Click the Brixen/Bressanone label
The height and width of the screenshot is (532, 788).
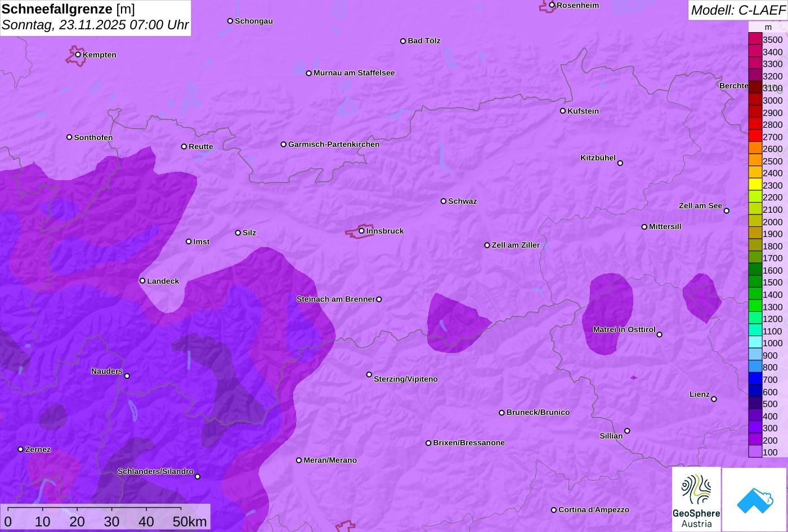tap(469, 442)
